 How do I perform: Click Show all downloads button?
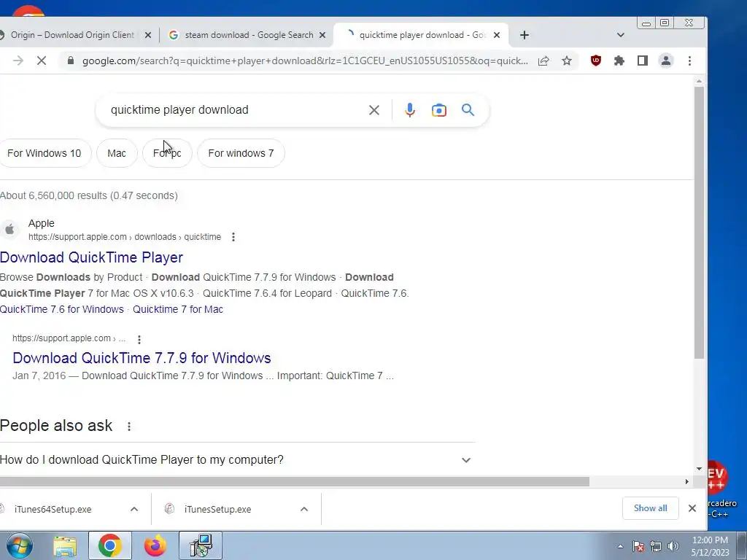[x=650, y=508]
